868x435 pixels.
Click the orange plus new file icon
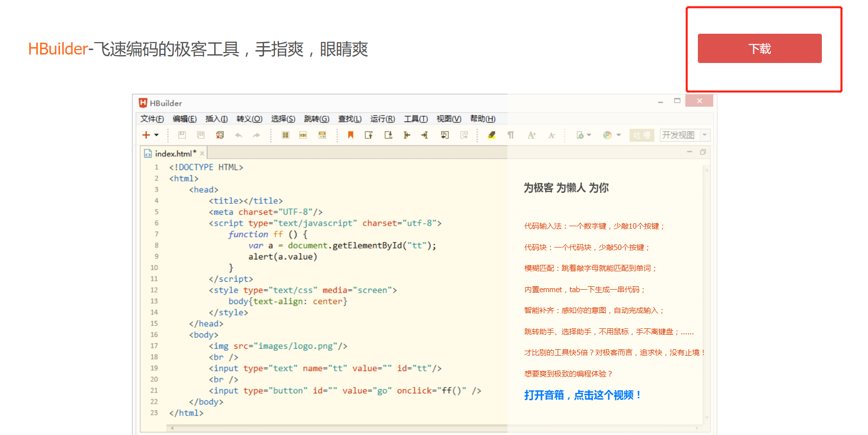[146, 135]
